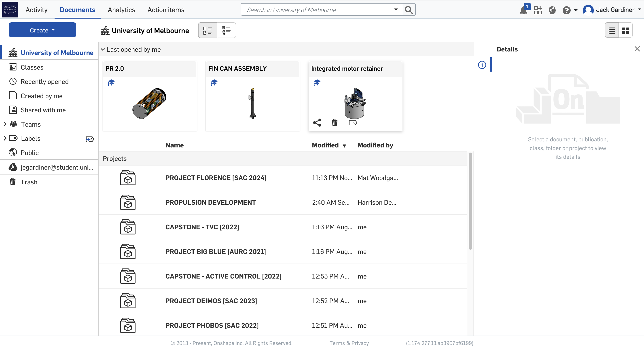Viewport: 644px width, 349px height.
Task: Collapse Last opened by me section
Action: point(103,49)
